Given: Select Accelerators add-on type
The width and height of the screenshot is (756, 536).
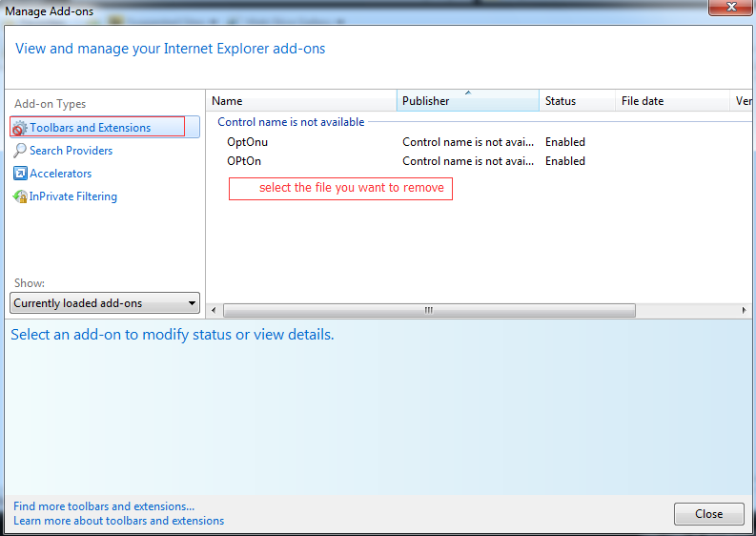Looking at the screenshot, I should (61, 174).
